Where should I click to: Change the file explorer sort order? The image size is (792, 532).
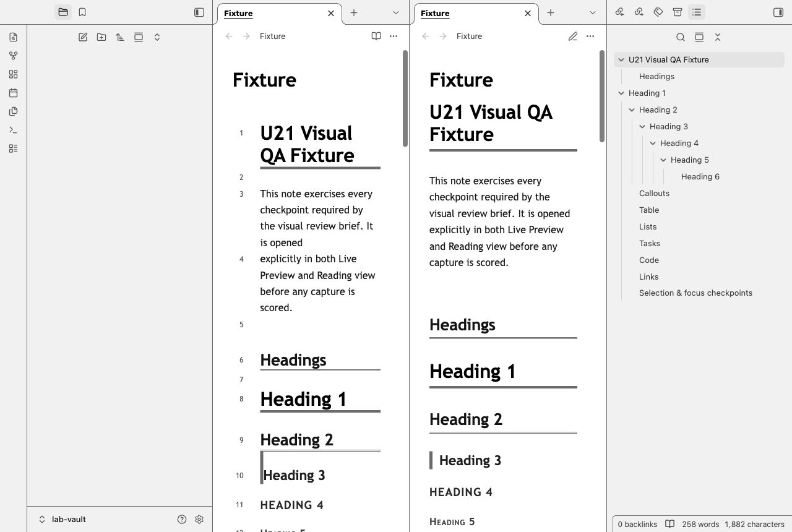(120, 37)
